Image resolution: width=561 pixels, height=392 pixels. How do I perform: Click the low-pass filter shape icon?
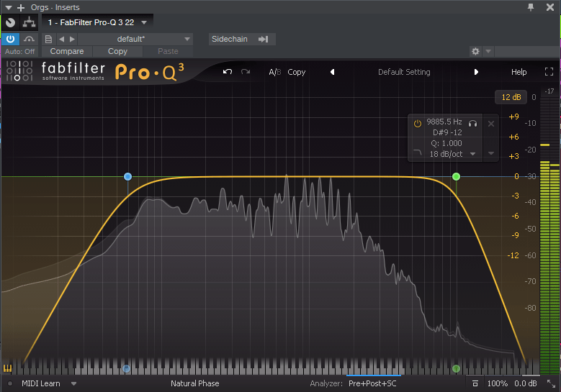pyautogui.click(x=418, y=154)
